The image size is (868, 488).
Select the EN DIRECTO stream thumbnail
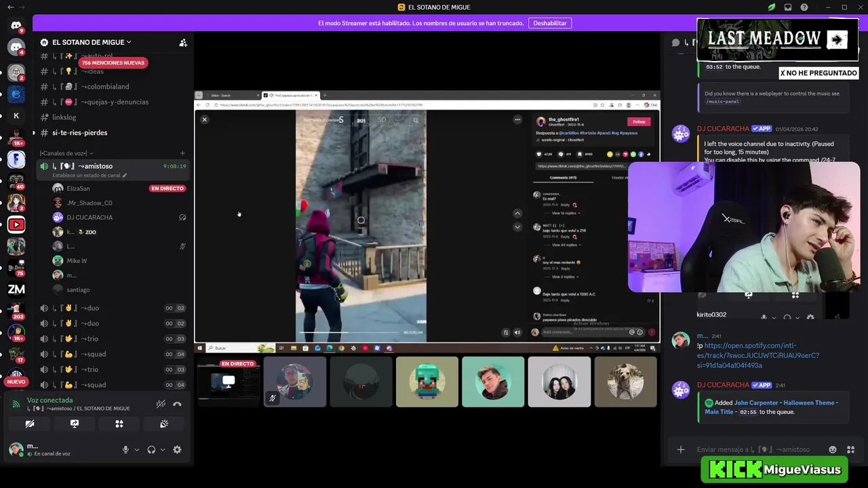point(229,382)
